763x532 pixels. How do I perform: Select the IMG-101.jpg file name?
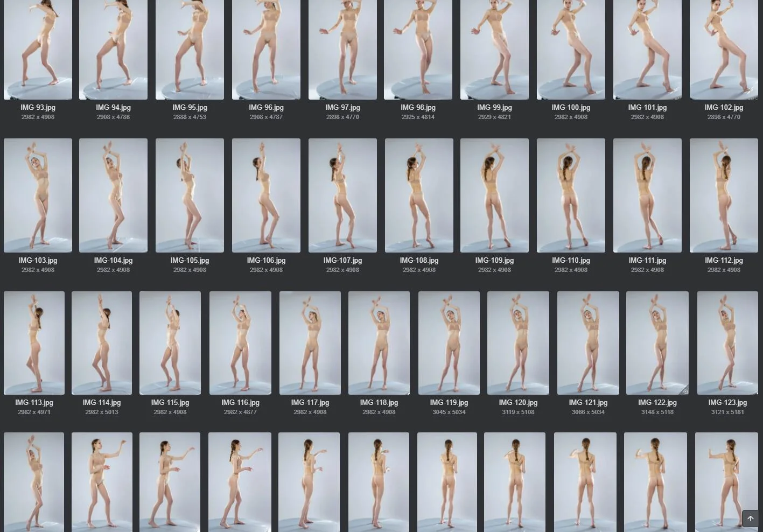pyautogui.click(x=647, y=108)
